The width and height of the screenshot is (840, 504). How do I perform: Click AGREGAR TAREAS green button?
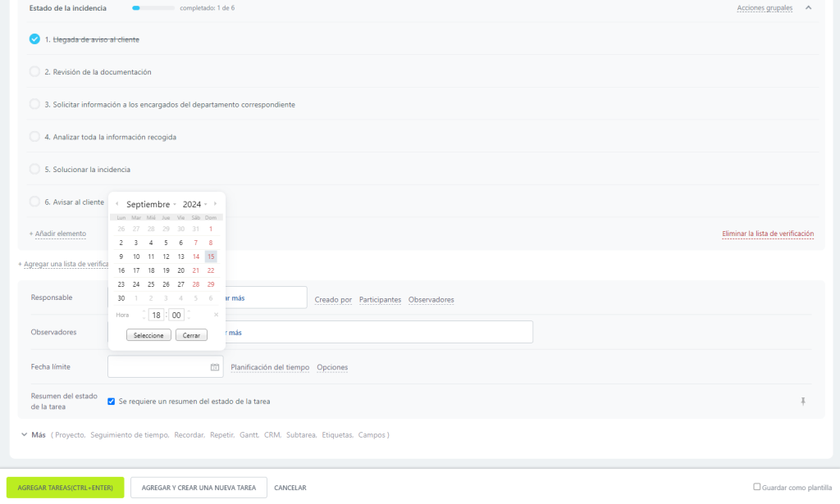point(65,488)
